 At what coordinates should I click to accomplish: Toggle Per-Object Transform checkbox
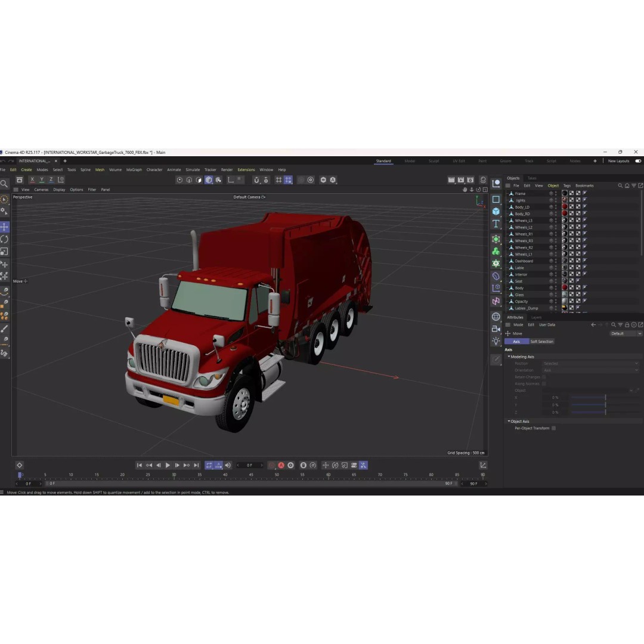(x=553, y=428)
